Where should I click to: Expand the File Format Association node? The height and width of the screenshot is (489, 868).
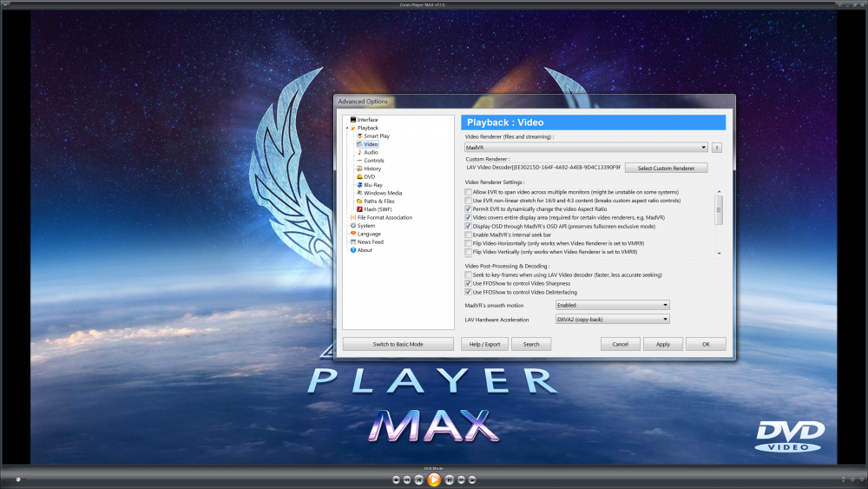coord(347,218)
